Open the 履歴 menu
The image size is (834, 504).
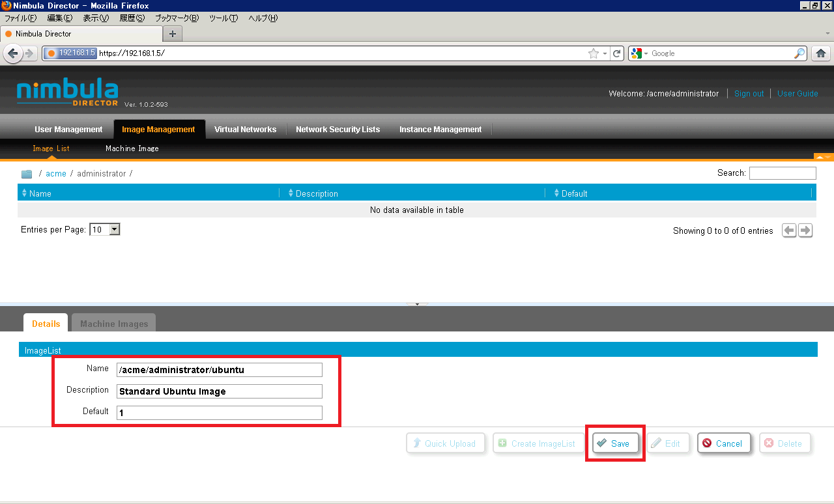[x=132, y=18]
